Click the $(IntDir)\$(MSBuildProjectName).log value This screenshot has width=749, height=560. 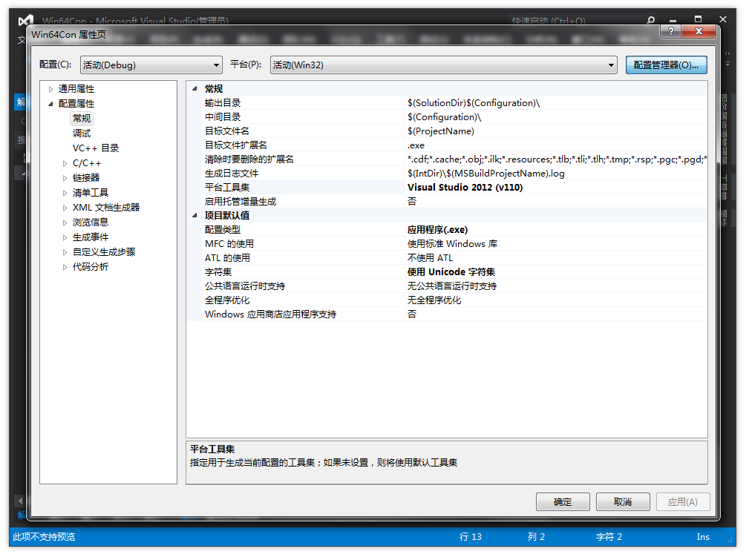(485, 174)
